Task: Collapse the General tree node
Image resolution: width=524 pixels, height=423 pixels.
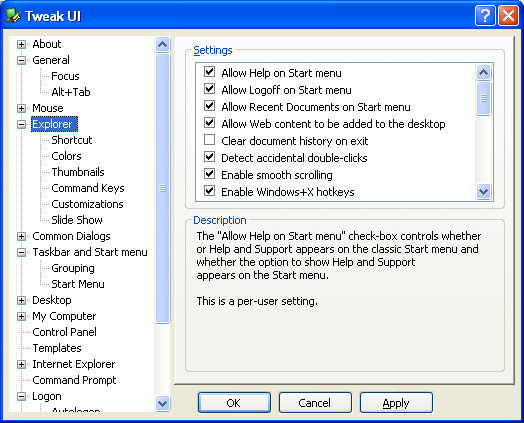Action: click(x=21, y=60)
